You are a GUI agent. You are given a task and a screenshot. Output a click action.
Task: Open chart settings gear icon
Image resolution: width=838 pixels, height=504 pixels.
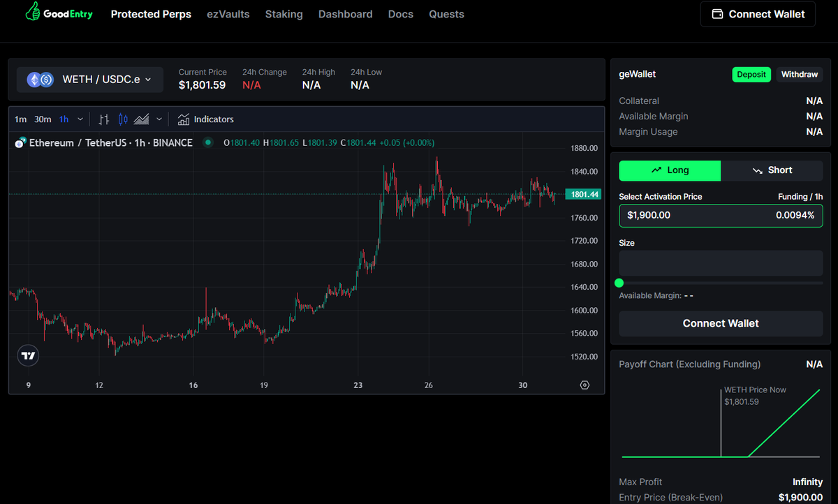585,385
